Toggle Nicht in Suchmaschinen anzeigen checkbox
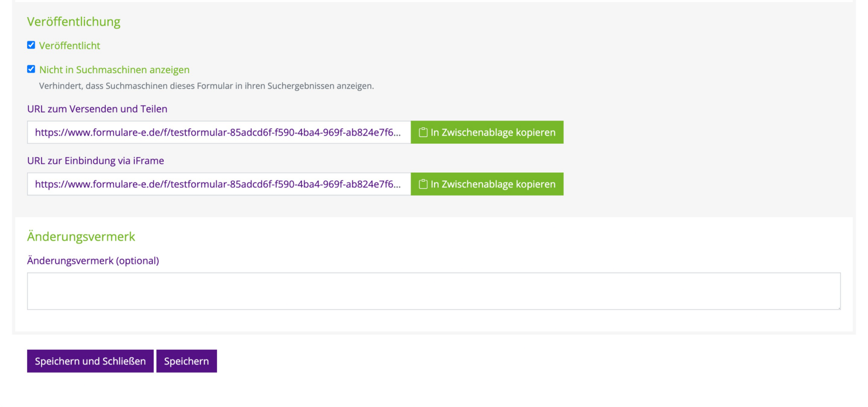Screen dimensions: 868x407 tap(31, 69)
